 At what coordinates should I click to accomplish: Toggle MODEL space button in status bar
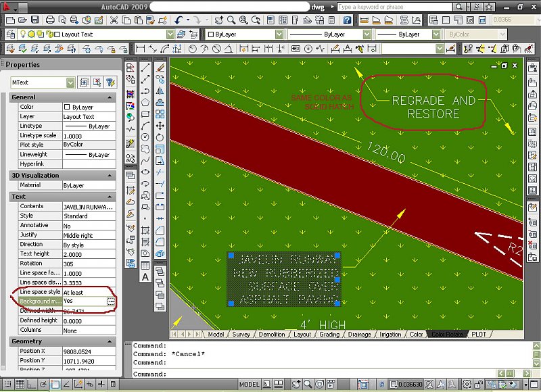[x=249, y=384]
